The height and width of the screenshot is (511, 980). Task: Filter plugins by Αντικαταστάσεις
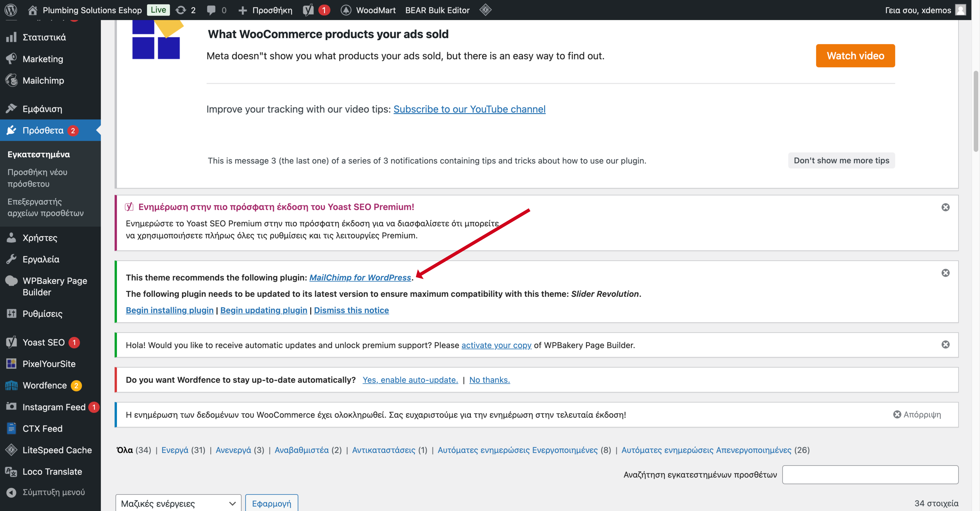383,450
